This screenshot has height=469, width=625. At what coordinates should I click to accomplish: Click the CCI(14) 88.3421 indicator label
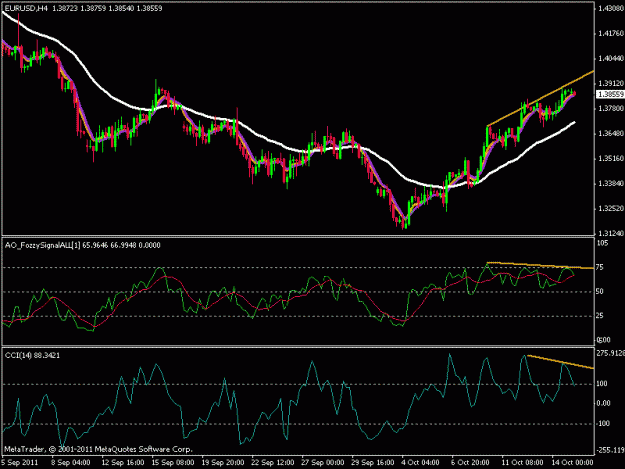pos(33,355)
